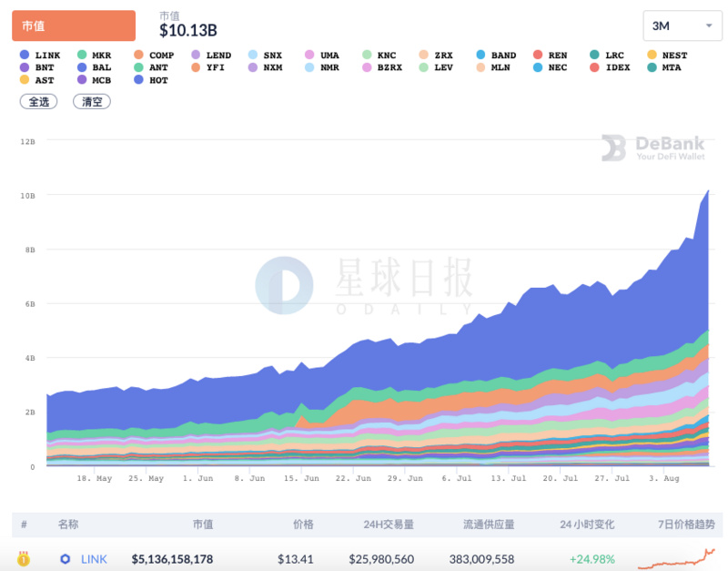Screen dimensions: 728x571
Task: Click the BAND legend color icon
Action: [x=480, y=55]
